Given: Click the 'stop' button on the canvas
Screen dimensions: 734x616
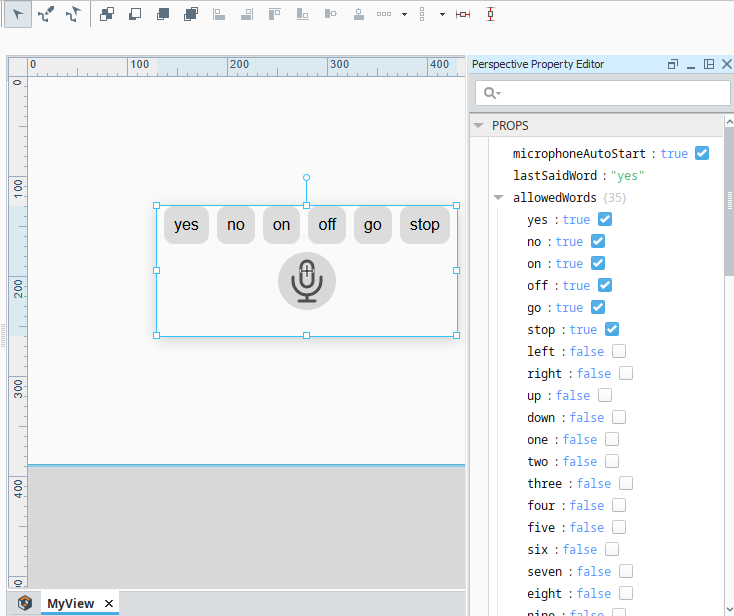Looking at the screenshot, I should click(425, 225).
